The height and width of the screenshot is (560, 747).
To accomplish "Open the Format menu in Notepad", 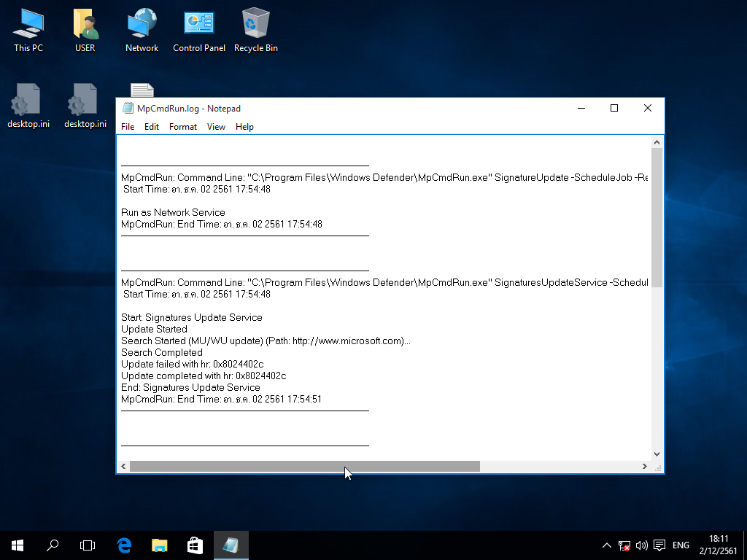I will point(183,127).
